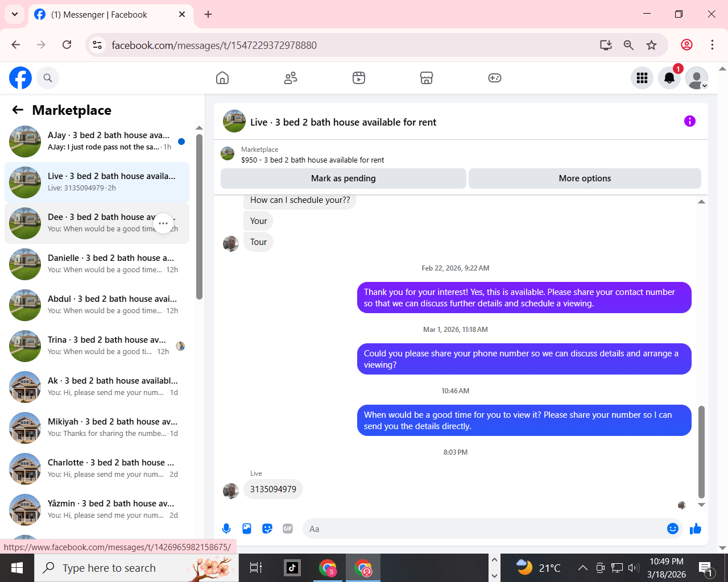The width and height of the screenshot is (728, 582).
Task: Open tab search dropdown arrow
Action: [x=15, y=14]
